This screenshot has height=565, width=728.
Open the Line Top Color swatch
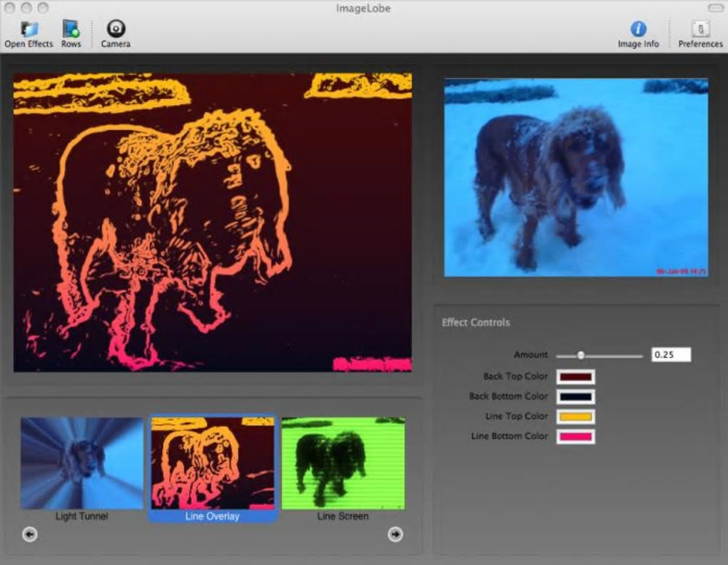576,416
